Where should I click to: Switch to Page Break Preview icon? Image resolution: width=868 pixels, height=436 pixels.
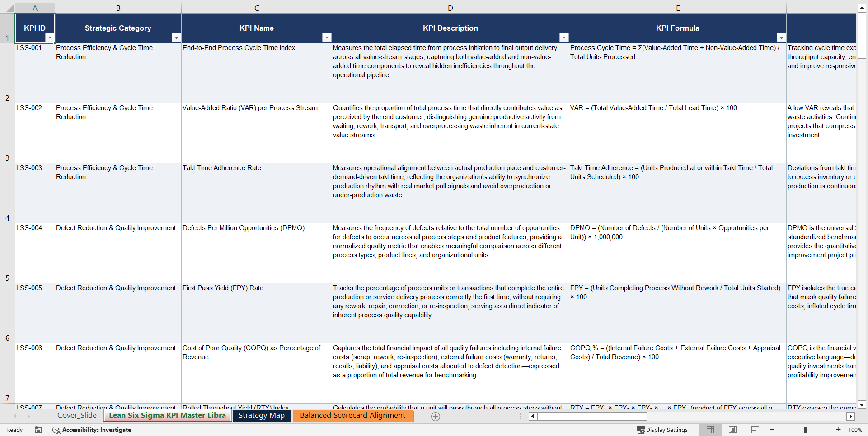(x=755, y=430)
